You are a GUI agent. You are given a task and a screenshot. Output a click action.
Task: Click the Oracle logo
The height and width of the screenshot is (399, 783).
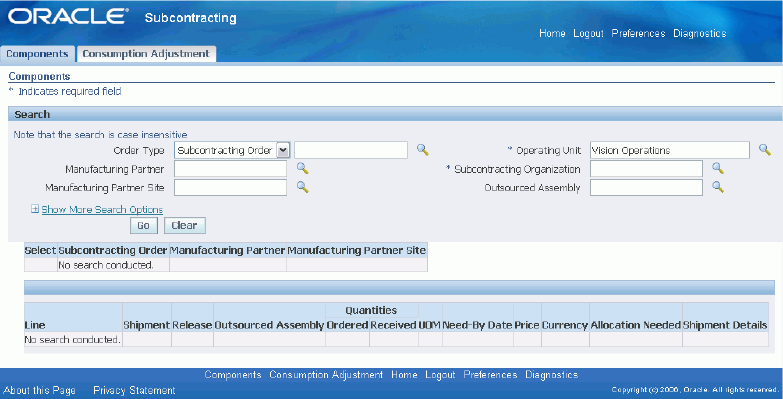68,17
